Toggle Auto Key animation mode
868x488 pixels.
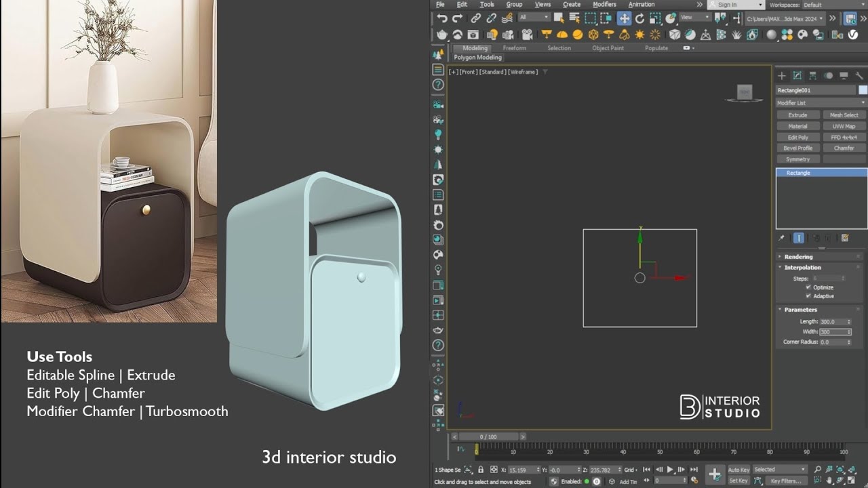(x=738, y=470)
